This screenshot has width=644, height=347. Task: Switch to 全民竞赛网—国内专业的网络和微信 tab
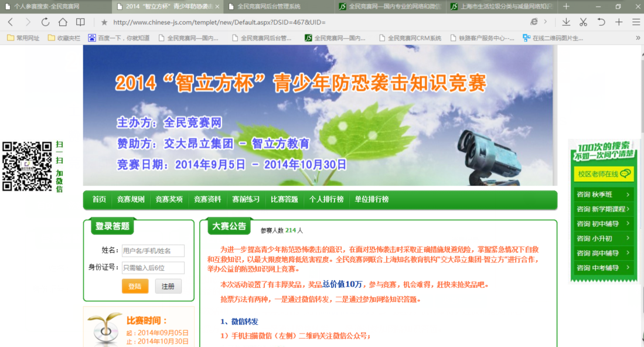(x=389, y=6)
